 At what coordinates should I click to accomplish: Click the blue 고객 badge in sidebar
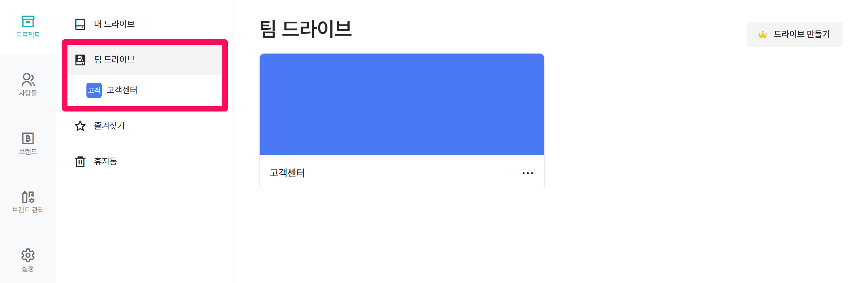click(x=94, y=90)
